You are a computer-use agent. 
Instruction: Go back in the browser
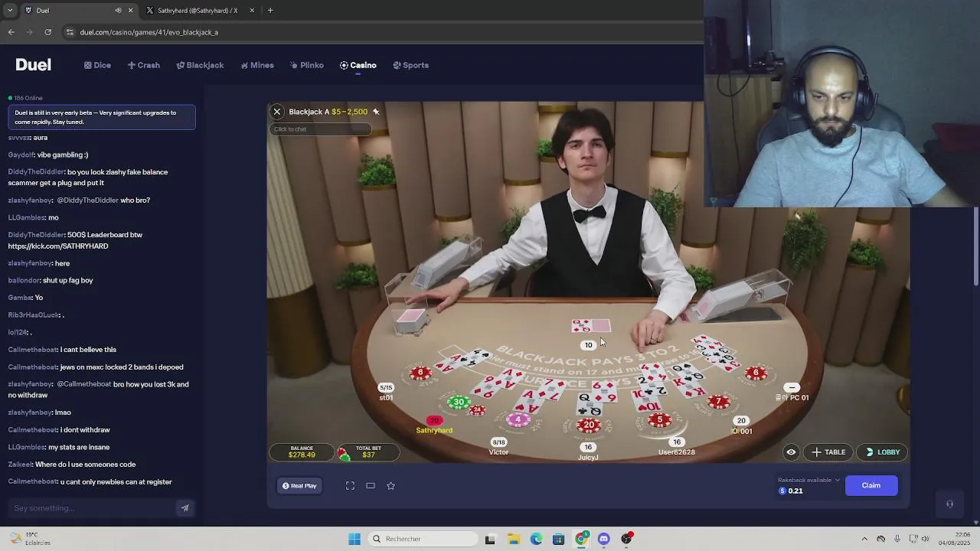click(11, 32)
